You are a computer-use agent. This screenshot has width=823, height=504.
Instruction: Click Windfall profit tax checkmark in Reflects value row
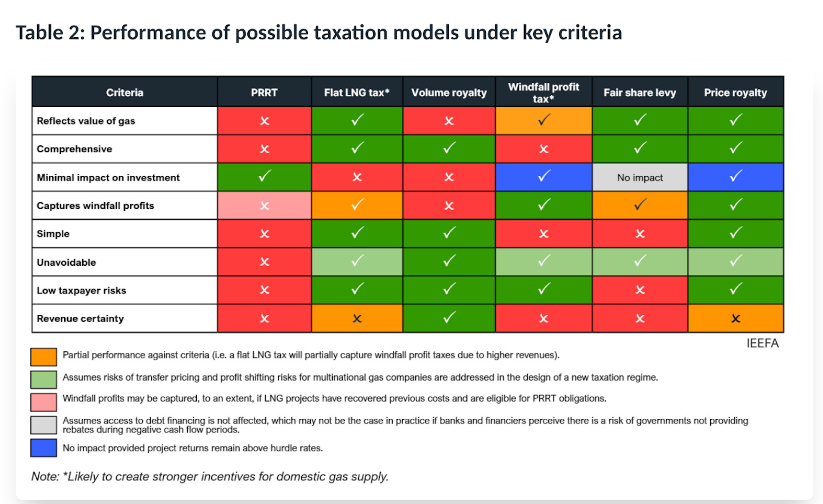tap(544, 120)
